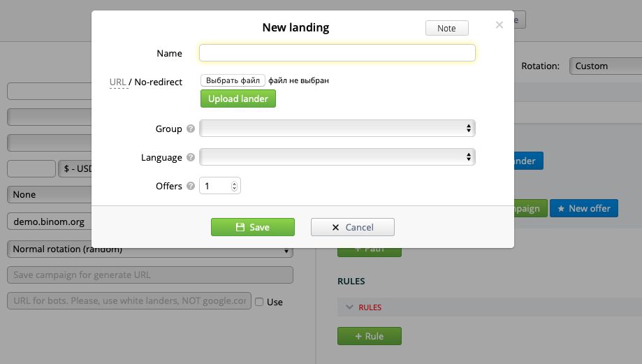This screenshot has height=364, width=642.
Task: Click the choose file button (Выбрать файл)
Action: click(233, 80)
